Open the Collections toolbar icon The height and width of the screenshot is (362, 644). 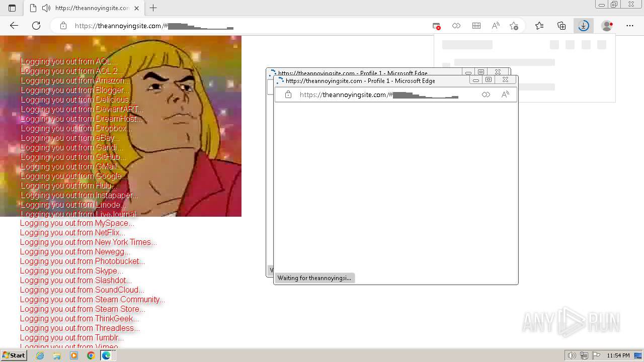pos(561,26)
